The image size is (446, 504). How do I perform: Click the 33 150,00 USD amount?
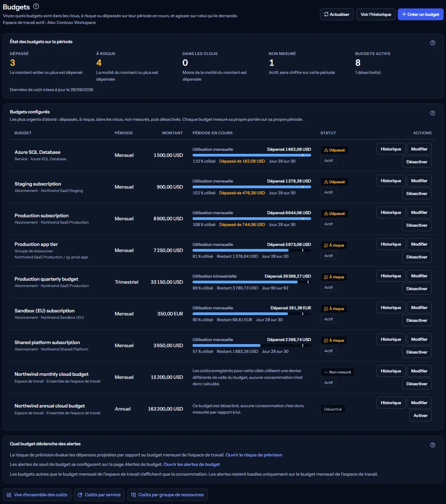point(167,282)
